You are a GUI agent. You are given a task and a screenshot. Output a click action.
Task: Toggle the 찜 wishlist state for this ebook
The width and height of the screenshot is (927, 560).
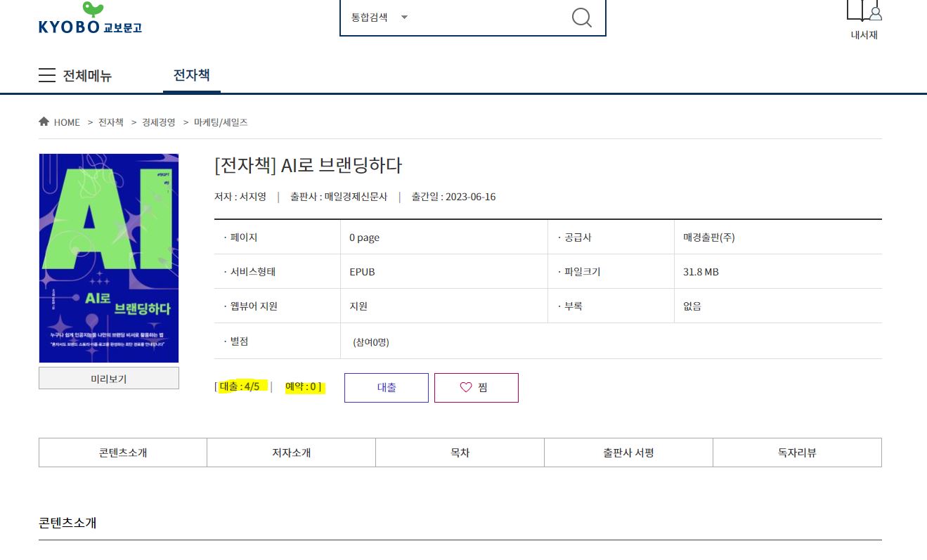click(477, 387)
